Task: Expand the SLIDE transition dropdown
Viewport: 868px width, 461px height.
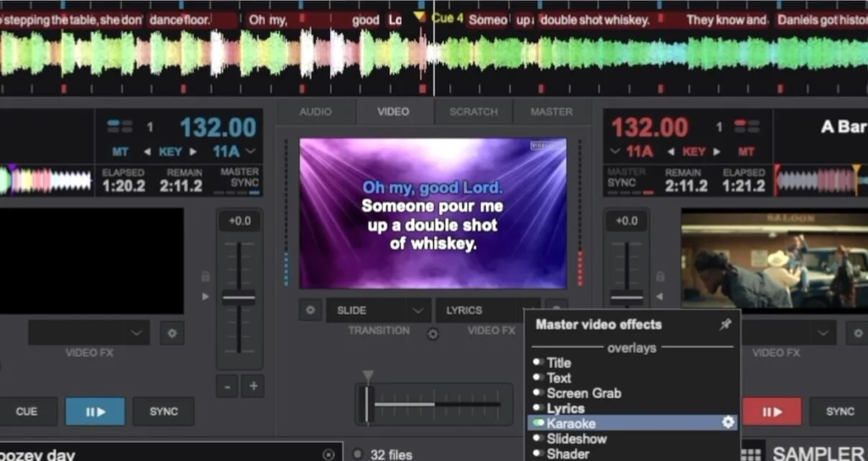Action: coord(418,310)
